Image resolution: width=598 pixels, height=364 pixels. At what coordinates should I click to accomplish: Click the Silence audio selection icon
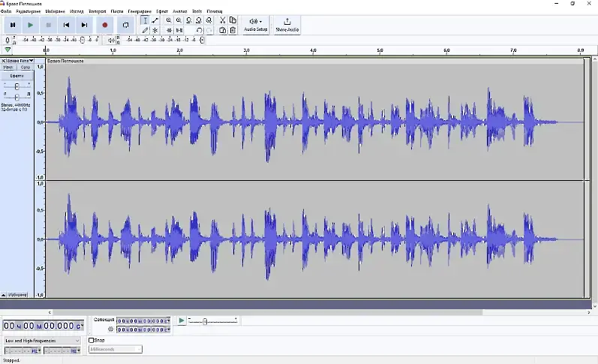[179, 30]
